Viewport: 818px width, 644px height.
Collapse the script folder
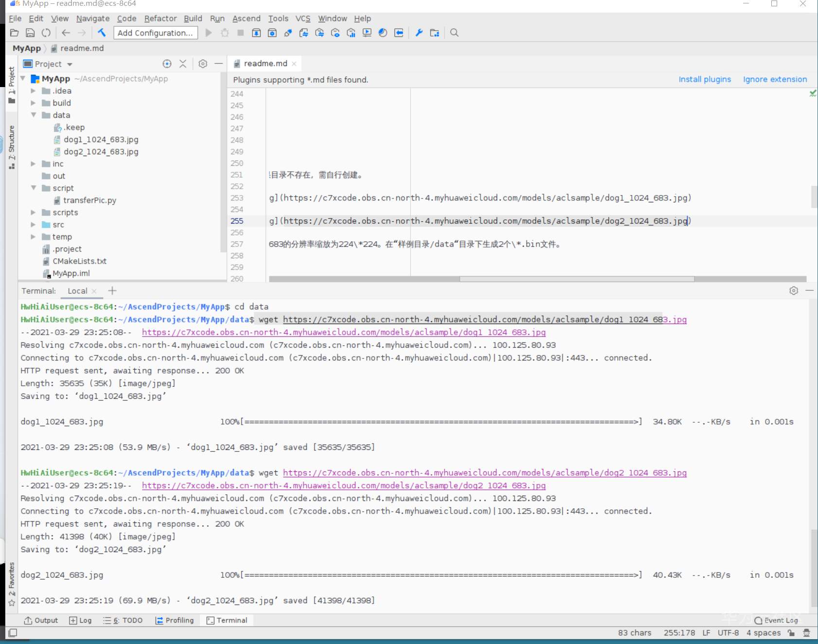point(33,188)
